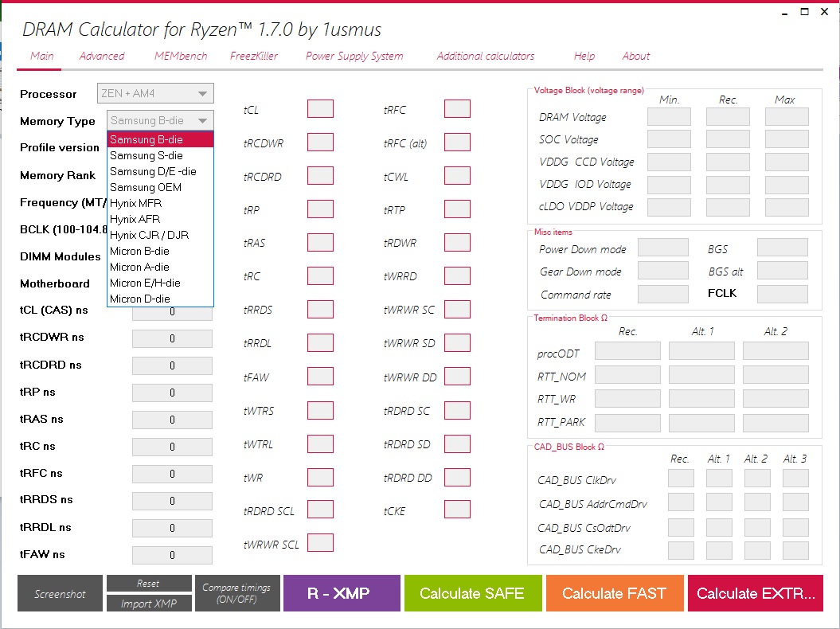Select Micron A-die option

tap(161, 267)
